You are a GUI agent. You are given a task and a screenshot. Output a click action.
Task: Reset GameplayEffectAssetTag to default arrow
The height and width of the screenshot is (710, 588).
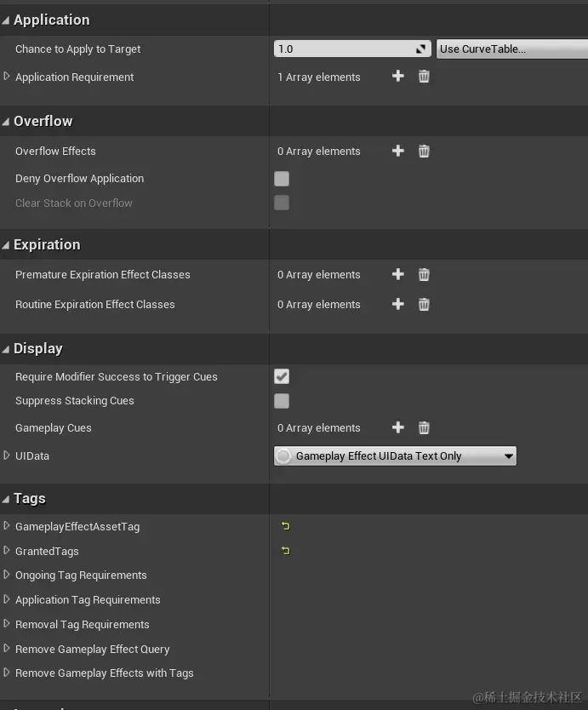[x=285, y=526]
